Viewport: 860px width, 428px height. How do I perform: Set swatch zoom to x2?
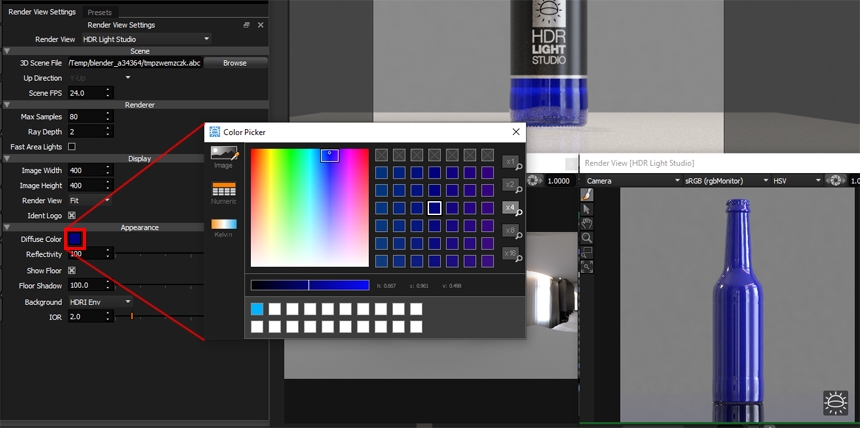pos(511,184)
